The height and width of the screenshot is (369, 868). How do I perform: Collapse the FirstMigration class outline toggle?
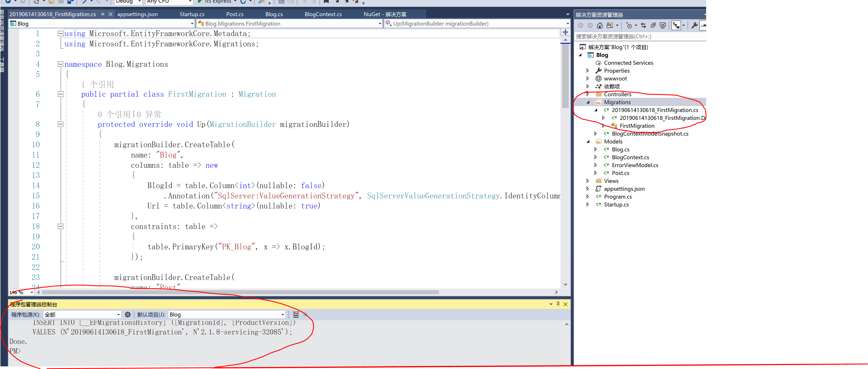coord(61,94)
